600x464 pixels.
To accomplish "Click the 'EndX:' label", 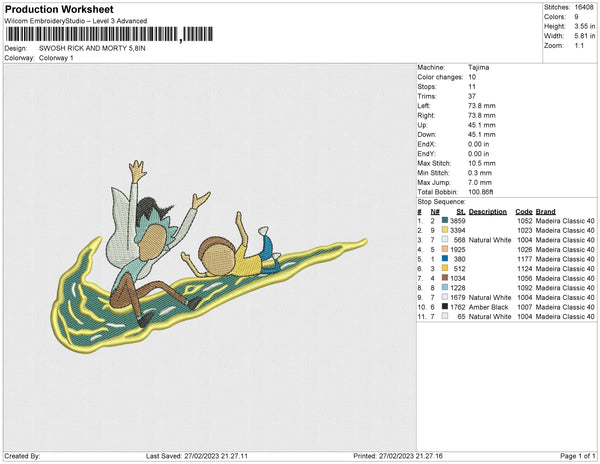I will [427, 144].
